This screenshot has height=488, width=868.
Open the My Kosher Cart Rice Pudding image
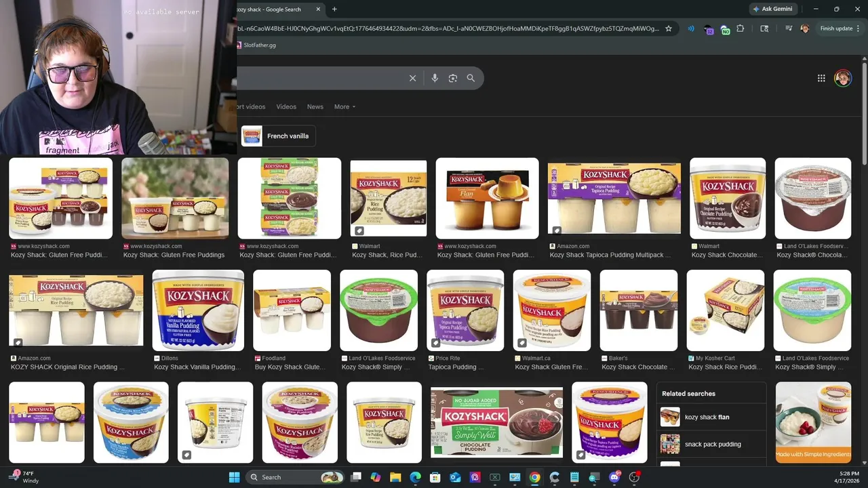click(726, 310)
